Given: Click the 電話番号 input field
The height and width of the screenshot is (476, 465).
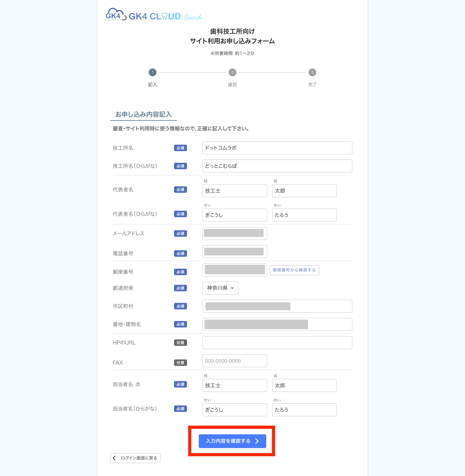Looking at the screenshot, I should (x=234, y=252).
